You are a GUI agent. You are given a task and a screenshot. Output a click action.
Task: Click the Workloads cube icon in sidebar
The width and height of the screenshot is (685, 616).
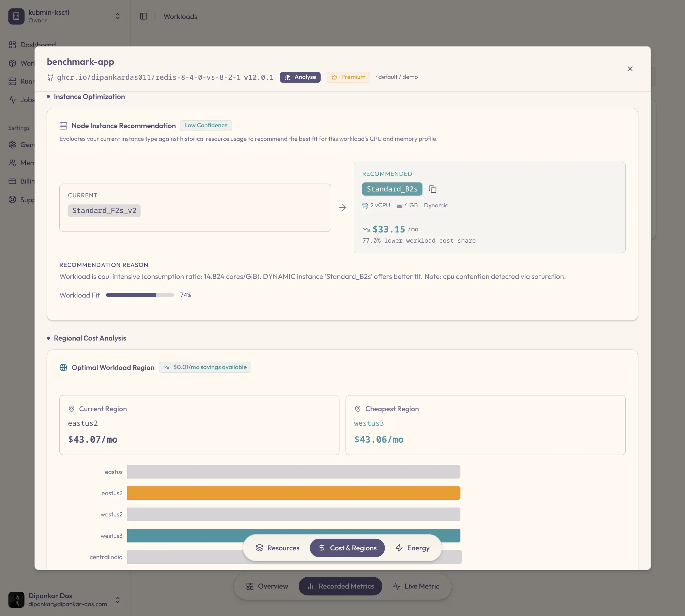12,63
